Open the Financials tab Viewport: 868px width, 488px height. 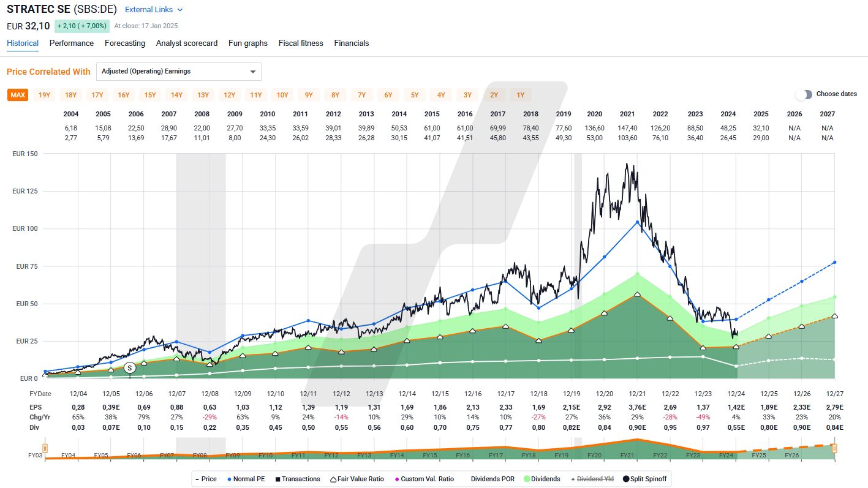(x=352, y=43)
